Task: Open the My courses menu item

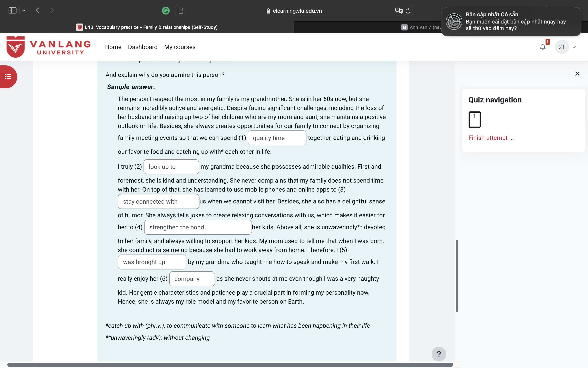Action: pos(179,47)
